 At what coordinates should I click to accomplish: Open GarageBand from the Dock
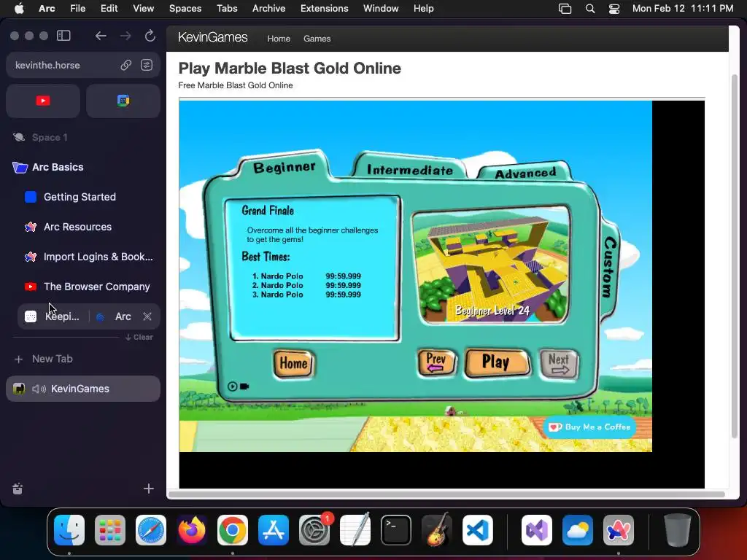(437, 530)
